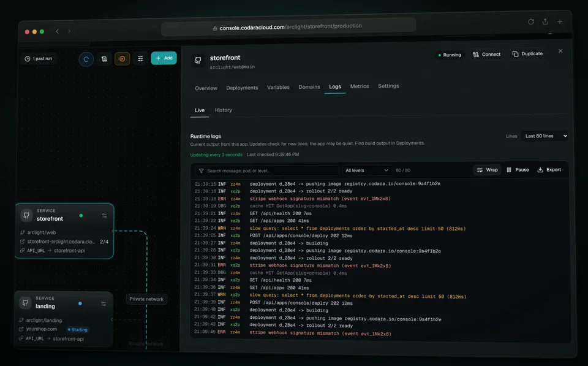Click the storefront panel header icon

point(198,60)
